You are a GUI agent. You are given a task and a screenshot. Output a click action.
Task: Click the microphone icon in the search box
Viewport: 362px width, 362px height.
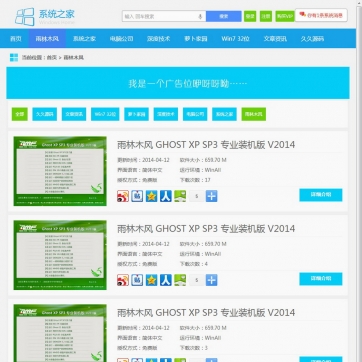tap(200, 16)
